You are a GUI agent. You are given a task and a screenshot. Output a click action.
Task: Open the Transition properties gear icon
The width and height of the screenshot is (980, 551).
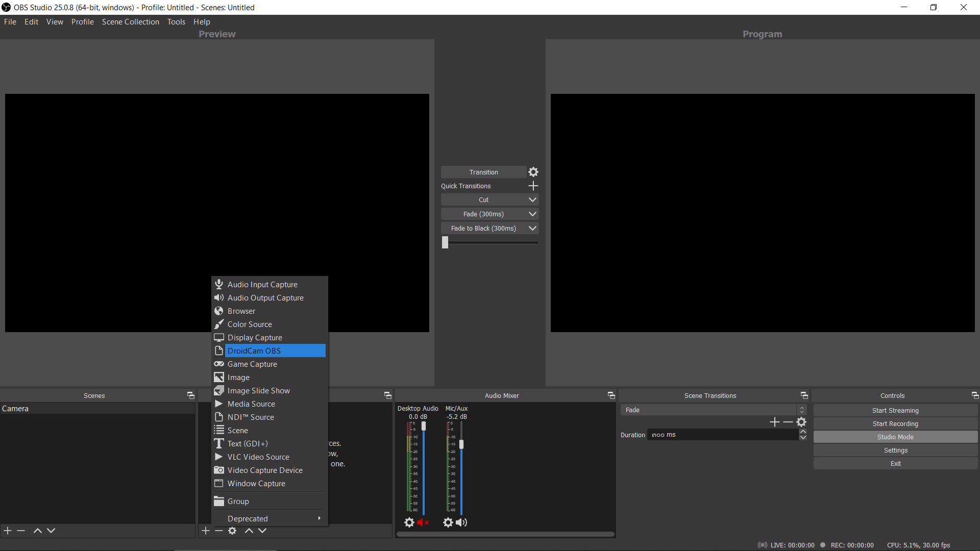click(533, 172)
